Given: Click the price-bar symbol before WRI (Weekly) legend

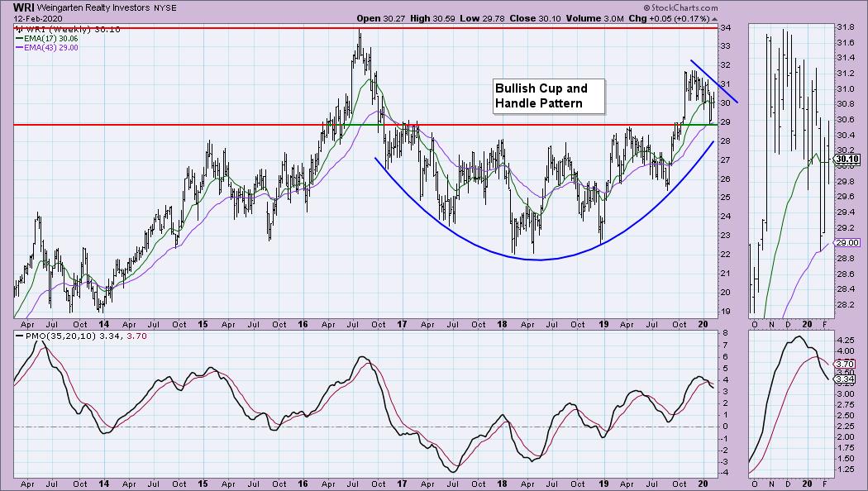Looking at the screenshot, I should pos(19,30).
